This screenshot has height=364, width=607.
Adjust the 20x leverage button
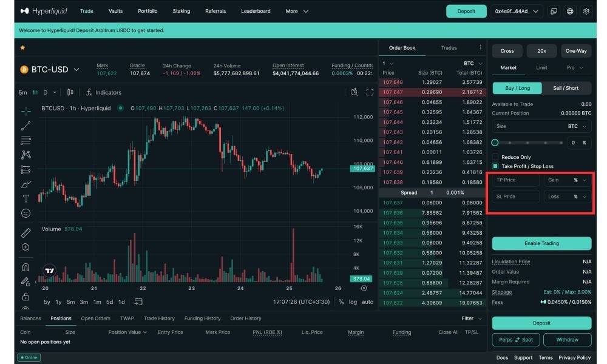541,51
